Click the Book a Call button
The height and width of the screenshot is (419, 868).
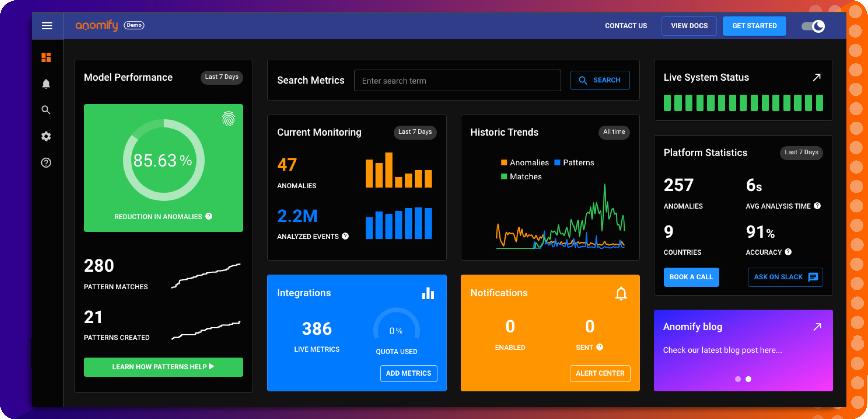click(691, 277)
